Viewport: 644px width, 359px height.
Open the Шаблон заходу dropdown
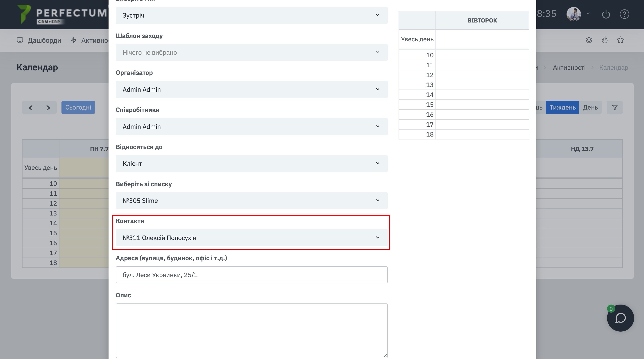[x=252, y=52]
